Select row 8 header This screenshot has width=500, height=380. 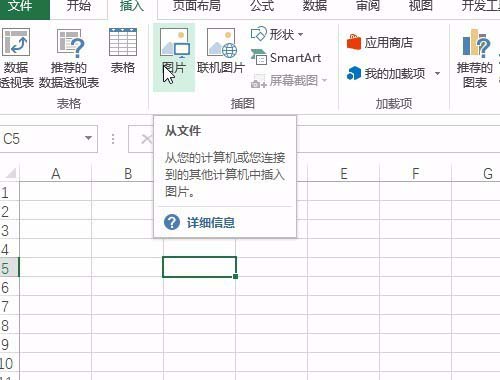pos(9,325)
